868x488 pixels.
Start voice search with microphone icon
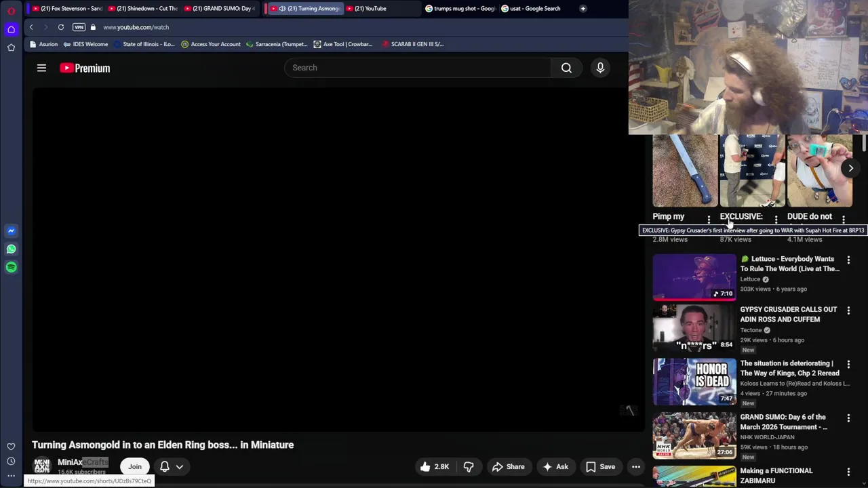[x=600, y=68]
